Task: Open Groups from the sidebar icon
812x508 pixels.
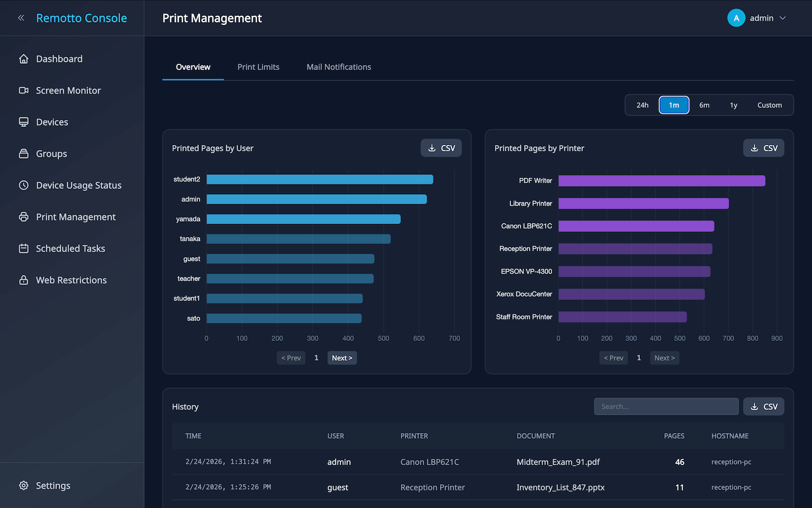Action: (24, 154)
